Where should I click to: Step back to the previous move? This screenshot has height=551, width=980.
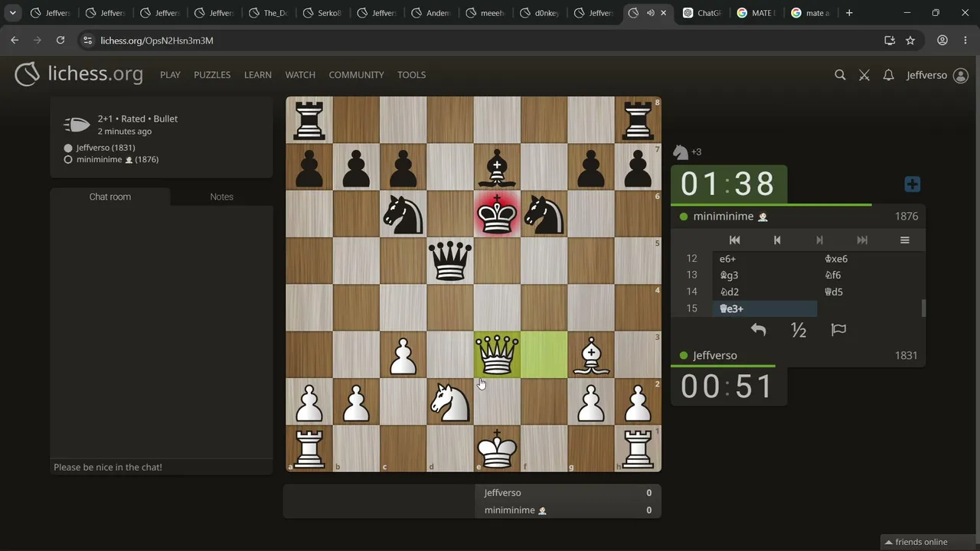pyautogui.click(x=777, y=240)
